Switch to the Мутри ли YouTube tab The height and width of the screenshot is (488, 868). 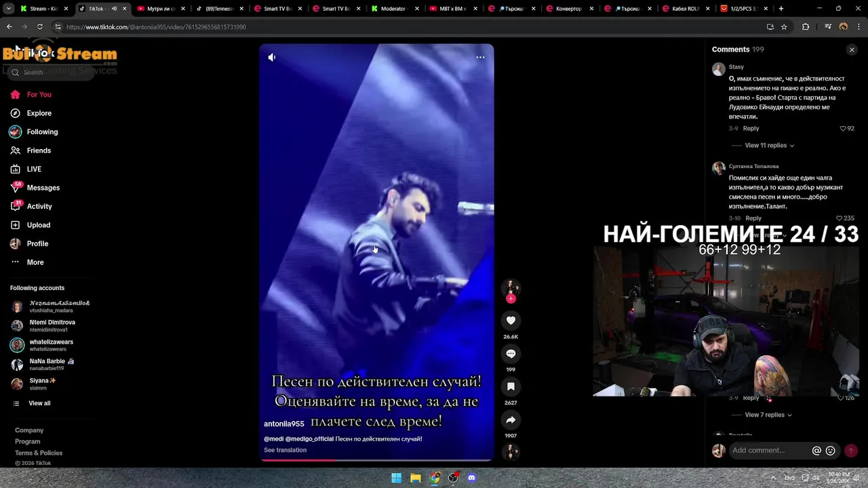click(x=160, y=9)
